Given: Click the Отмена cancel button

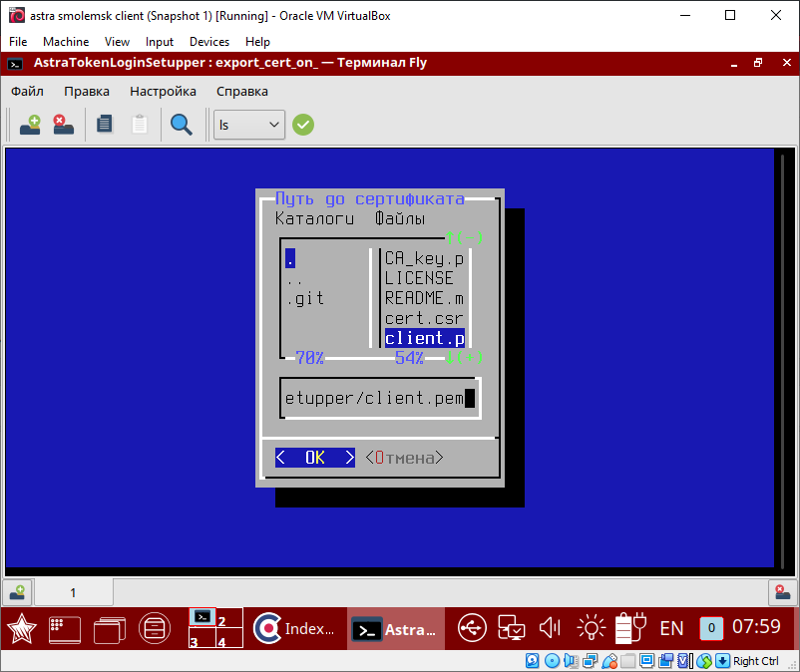Looking at the screenshot, I should (405, 458).
